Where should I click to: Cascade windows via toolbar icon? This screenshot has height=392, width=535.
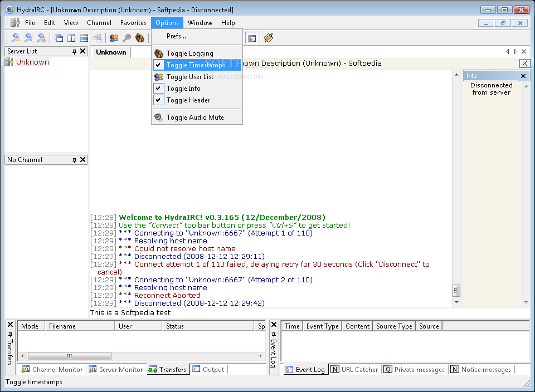[x=59, y=38]
